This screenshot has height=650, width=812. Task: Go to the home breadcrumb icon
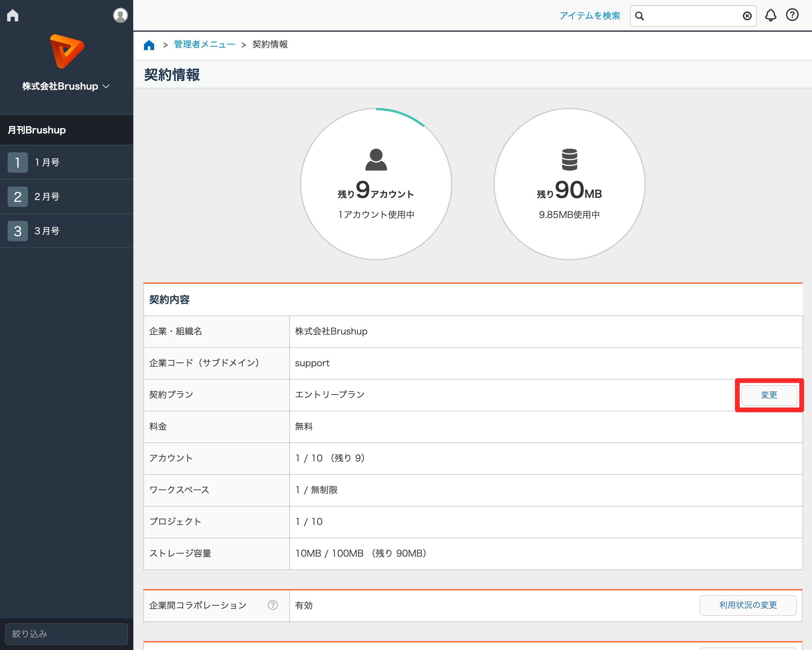tap(149, 45)
